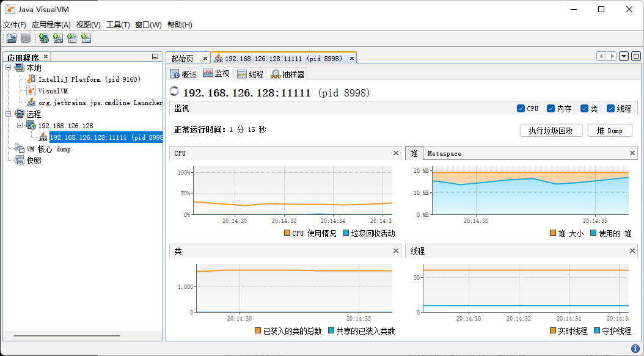Click the blue 守护线程 legend swatch
This screenshot has height=356, width=644.
[597, 330]
